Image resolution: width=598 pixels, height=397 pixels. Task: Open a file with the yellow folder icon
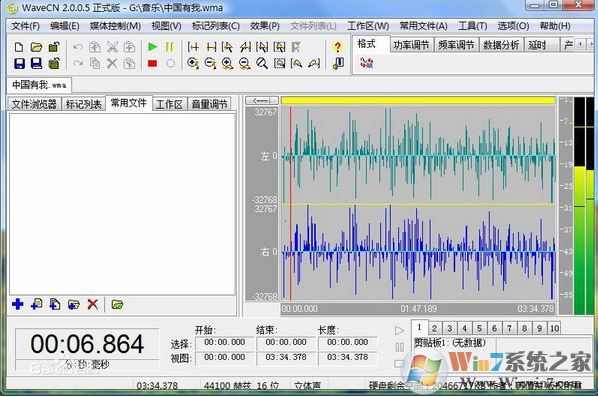tap(36, 47)
